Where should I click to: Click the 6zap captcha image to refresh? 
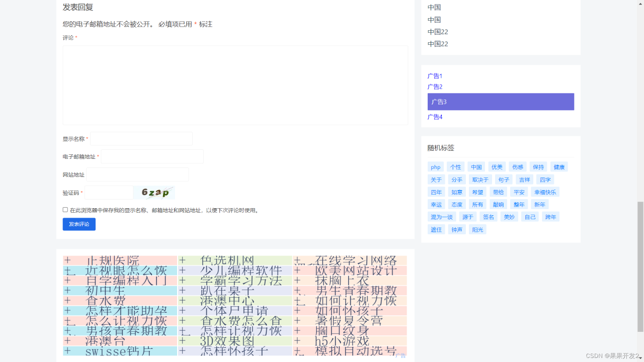(154, 193)
